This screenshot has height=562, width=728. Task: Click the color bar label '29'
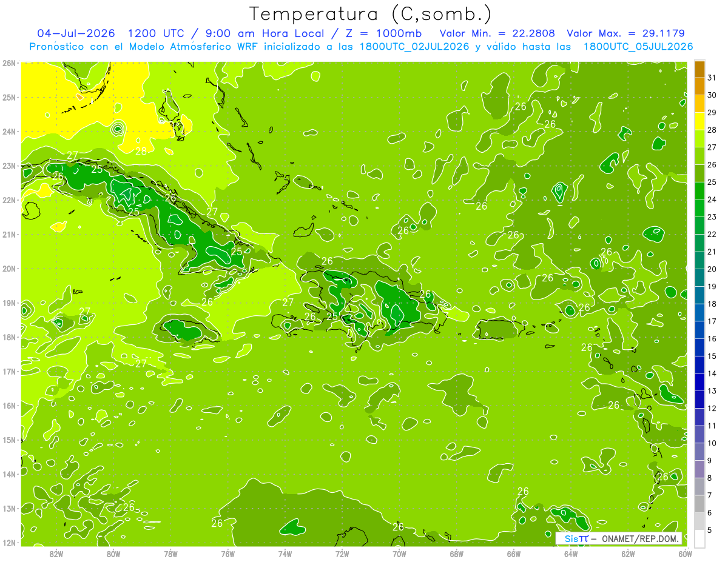coord(712,113)
